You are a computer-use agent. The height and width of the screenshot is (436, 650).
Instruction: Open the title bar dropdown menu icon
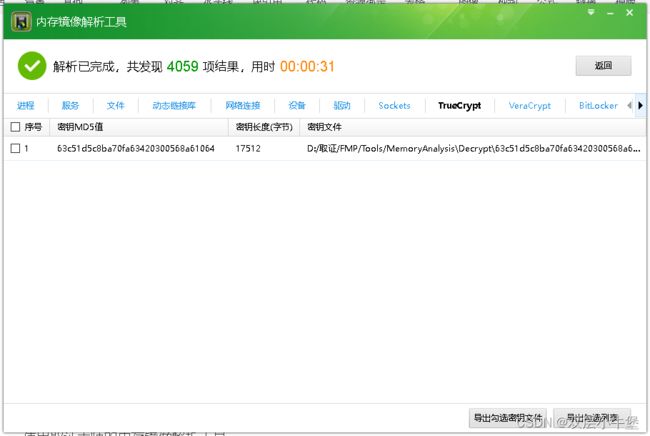coord(591,13)
